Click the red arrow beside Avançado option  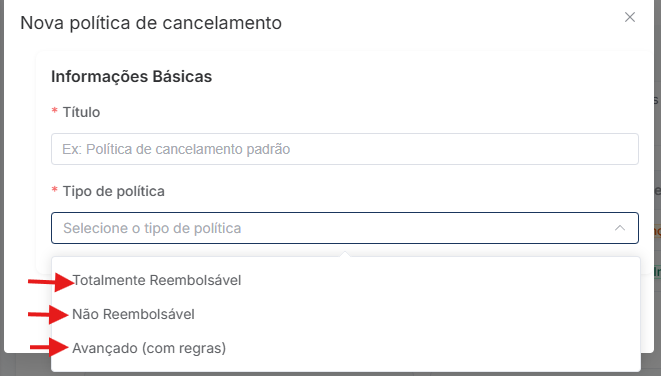(49, 347)
